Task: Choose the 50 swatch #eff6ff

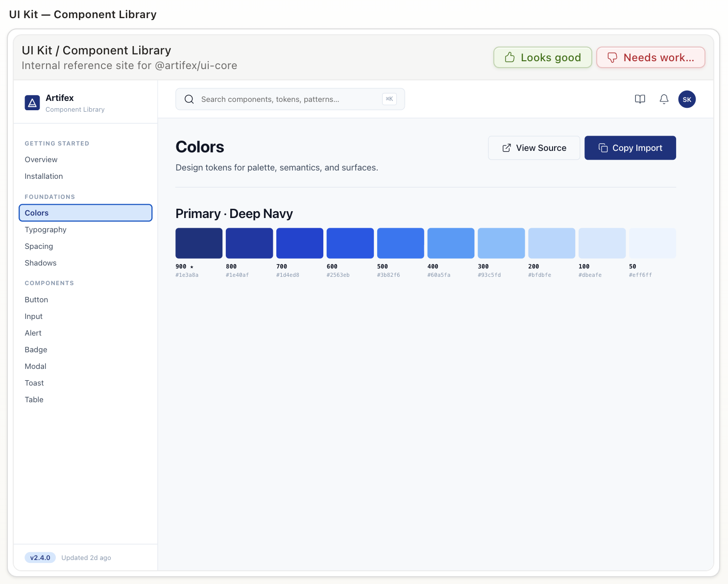Action: coord(653,243)
